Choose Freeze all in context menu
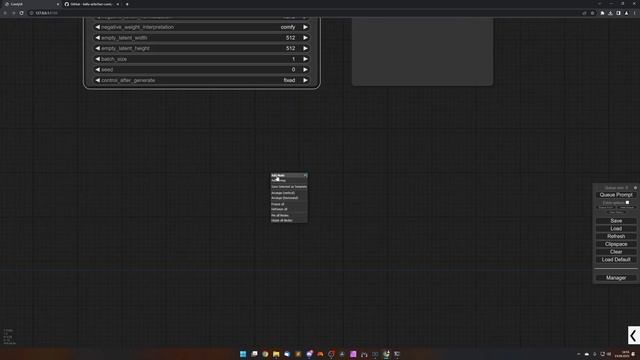Image resolution: width=640 pixels, height=360 pixels. point(289,204)
